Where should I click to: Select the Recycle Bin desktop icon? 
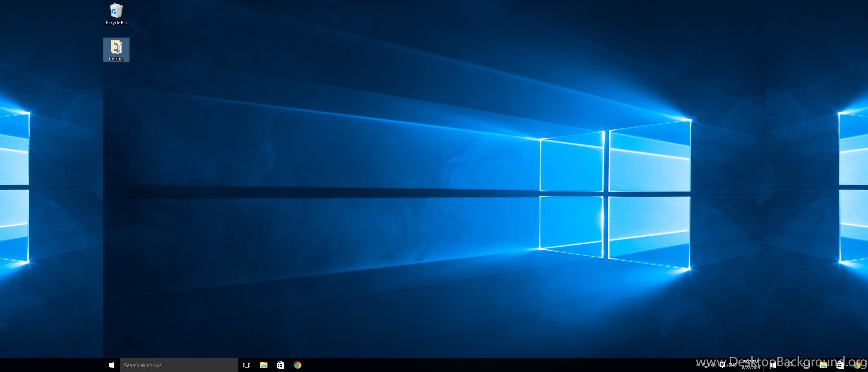point(116,14)
